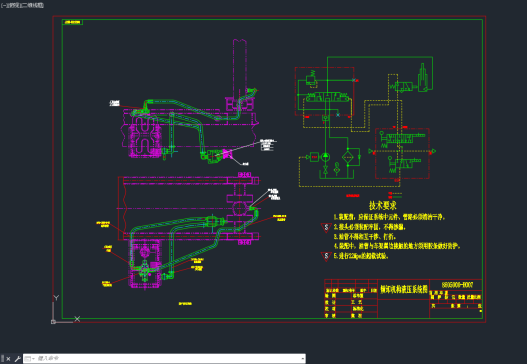Expand the recent commands dropdown

[x=30, y=359]
